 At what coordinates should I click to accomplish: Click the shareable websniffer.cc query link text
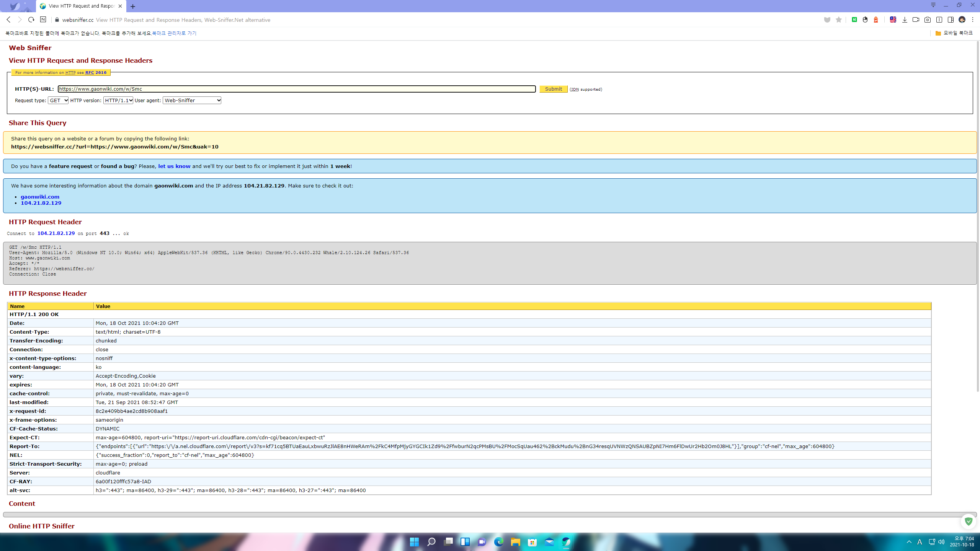point(115,147)
